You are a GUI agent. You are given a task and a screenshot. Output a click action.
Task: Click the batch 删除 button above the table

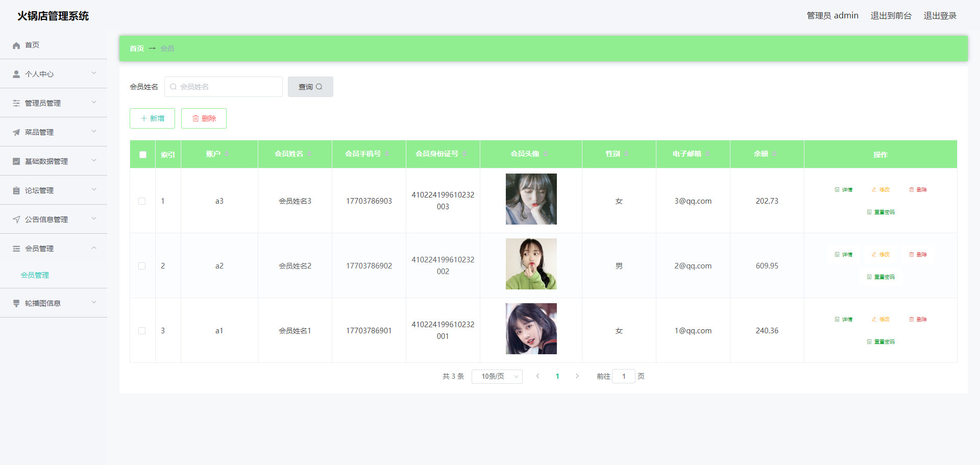click(204, 118)
